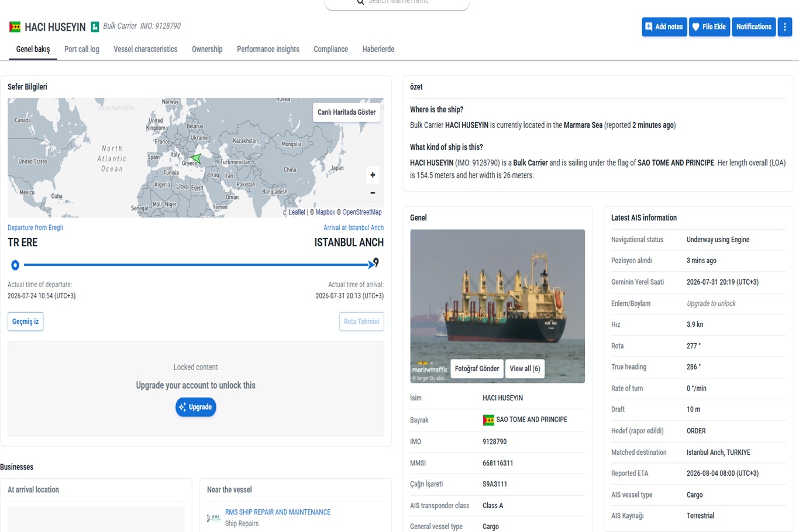Click the MarineTraffic search field
This screenshot has height=532, width=799.
[x=398, y=3]
